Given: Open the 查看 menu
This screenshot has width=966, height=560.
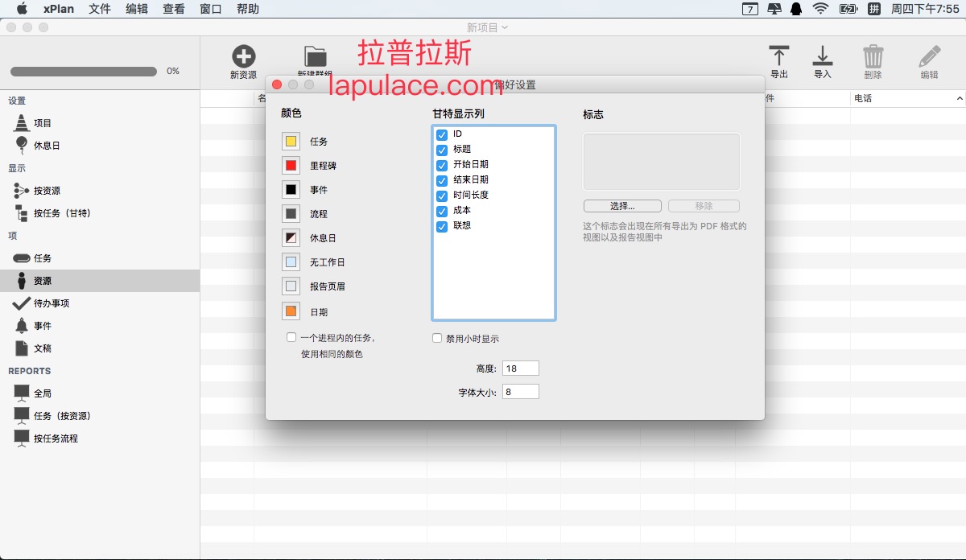Looking at the screenshot, I should (x=173, y=9).
